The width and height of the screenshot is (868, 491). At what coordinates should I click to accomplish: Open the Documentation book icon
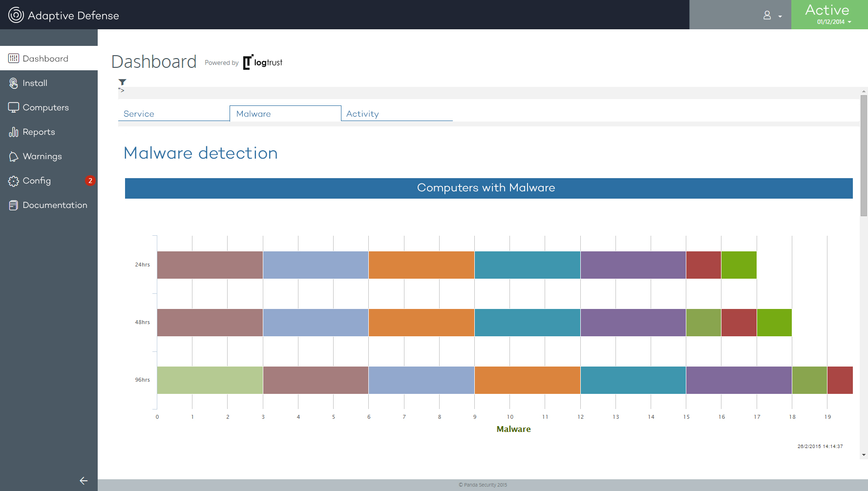pyautogui.click(x=13, y=205)
